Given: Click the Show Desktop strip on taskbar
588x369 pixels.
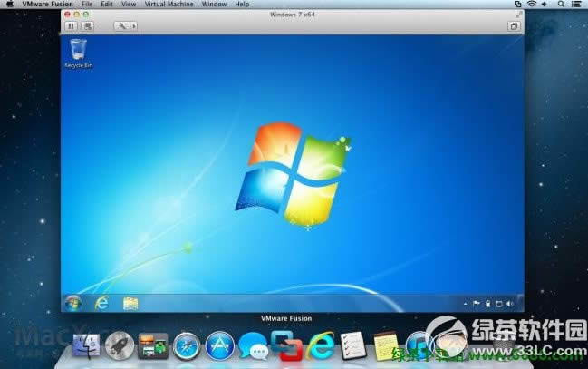Looking at the screenshot, I should coord(521,304).
